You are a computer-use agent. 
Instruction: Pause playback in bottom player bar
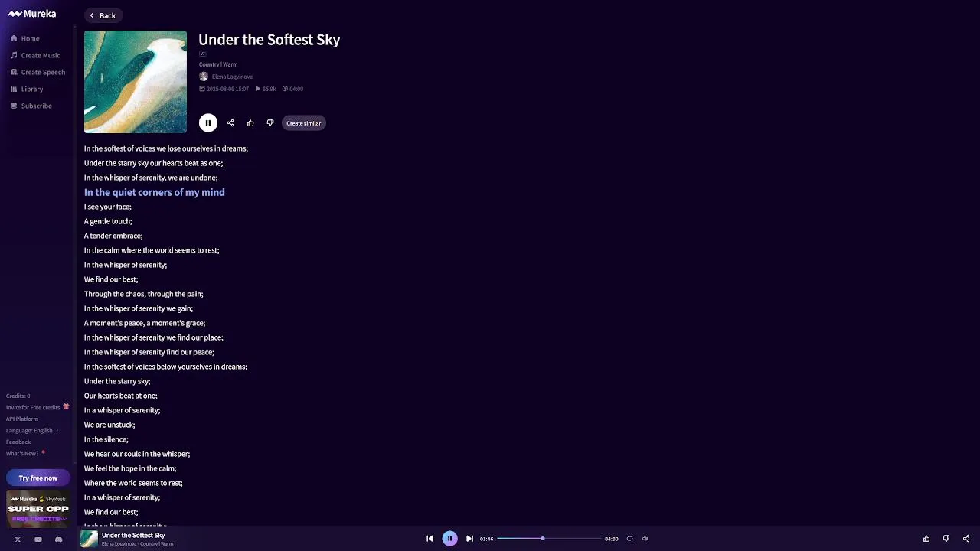(x=449, y=539)
